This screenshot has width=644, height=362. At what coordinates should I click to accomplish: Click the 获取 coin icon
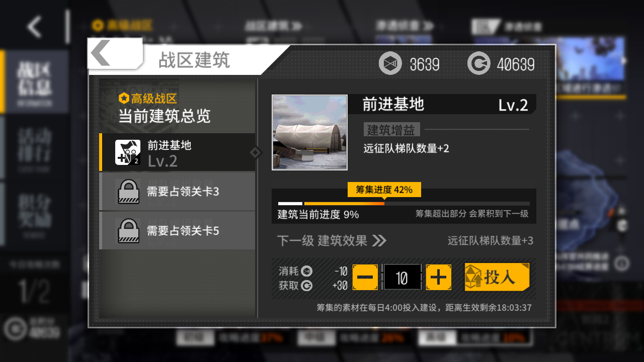click(x=306, y=286)
